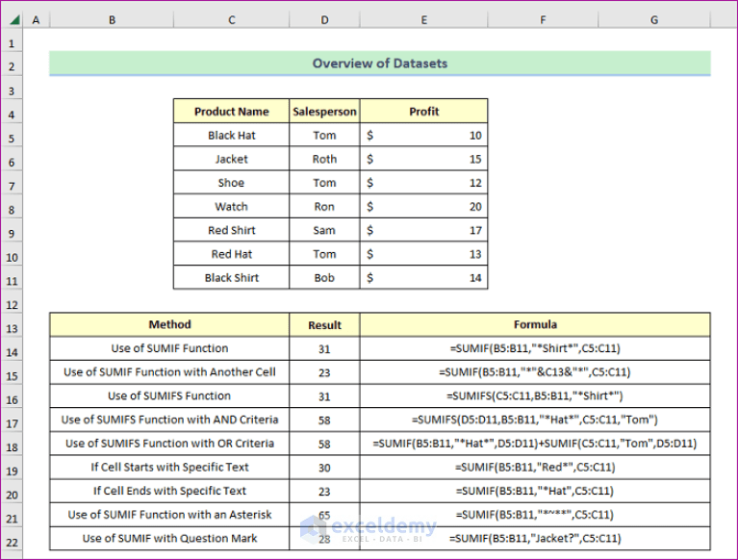Click the 'Result' header cell
Viewport: 738px width, 560px height.
[325, 324]
